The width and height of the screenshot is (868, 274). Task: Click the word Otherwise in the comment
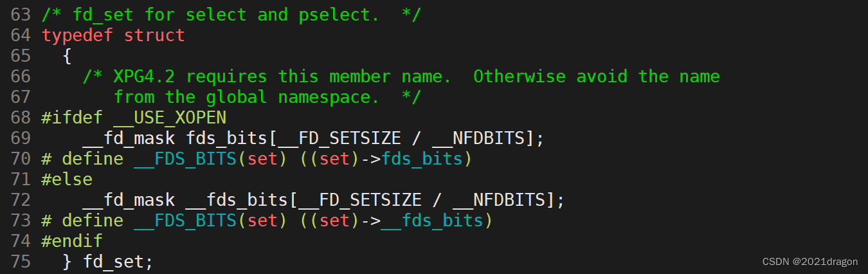point(520,77)
